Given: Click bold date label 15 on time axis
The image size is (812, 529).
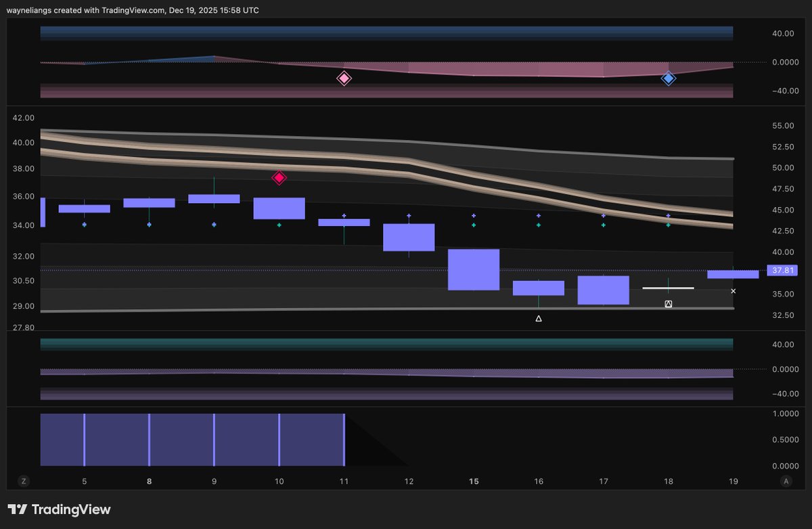Looking at the screenshot, I should pos(474,482).
